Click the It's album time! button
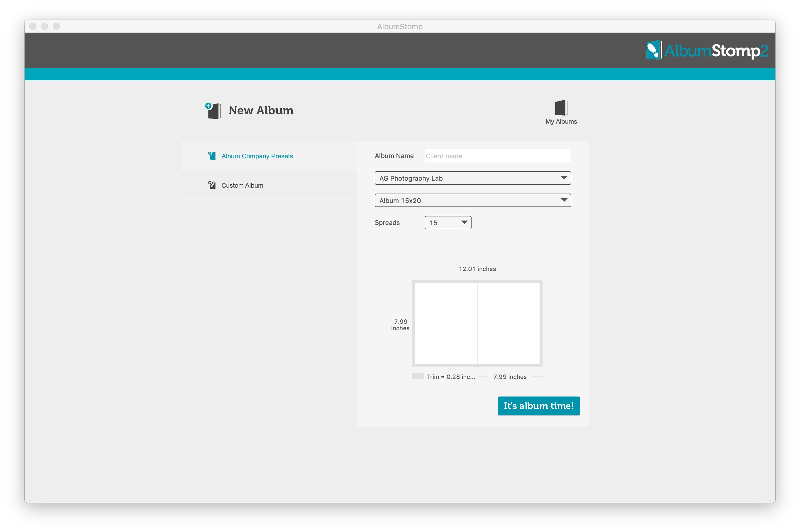The width and height of the screenshot is (800, 532). (x=539, y=406)
